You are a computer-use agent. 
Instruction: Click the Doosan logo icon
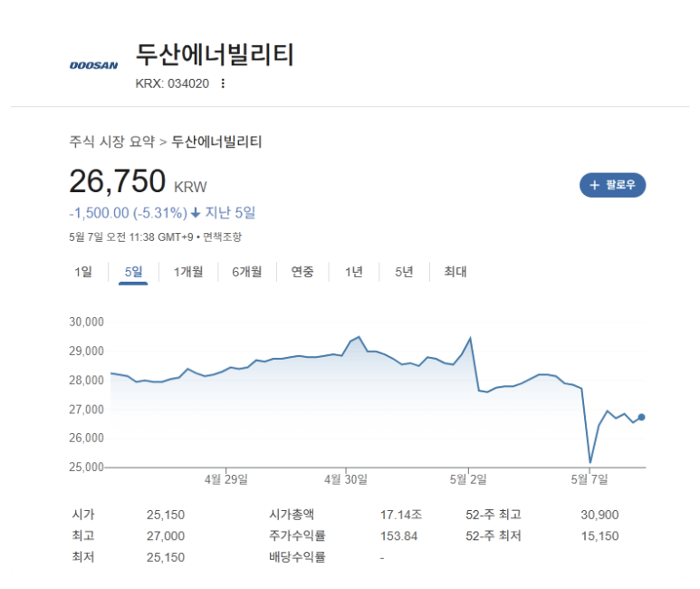coord(94,65)
